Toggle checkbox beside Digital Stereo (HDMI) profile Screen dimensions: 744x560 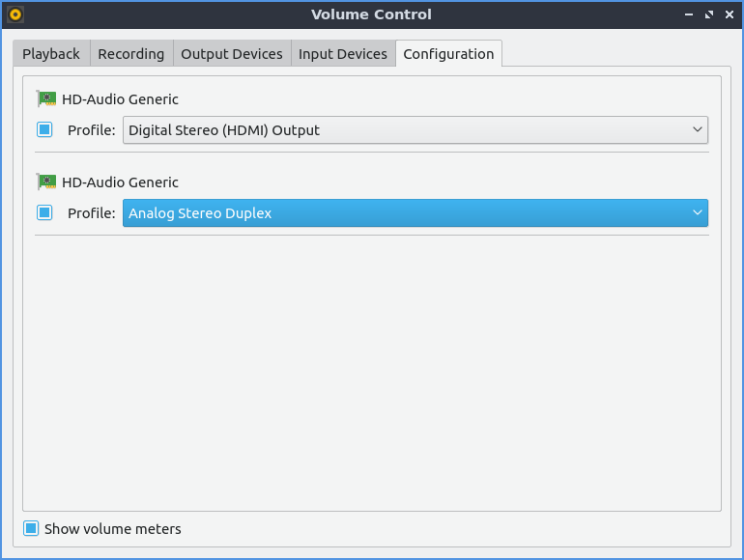coord(44,129)
